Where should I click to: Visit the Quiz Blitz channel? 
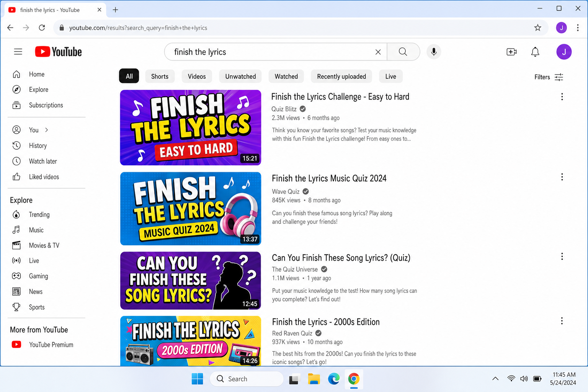(x=284, y=109)
